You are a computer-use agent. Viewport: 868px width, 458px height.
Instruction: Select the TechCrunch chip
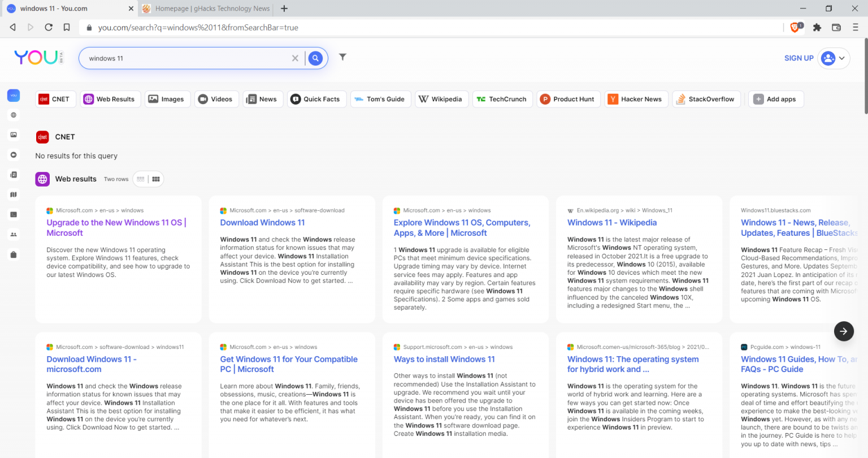click(502, 99)
